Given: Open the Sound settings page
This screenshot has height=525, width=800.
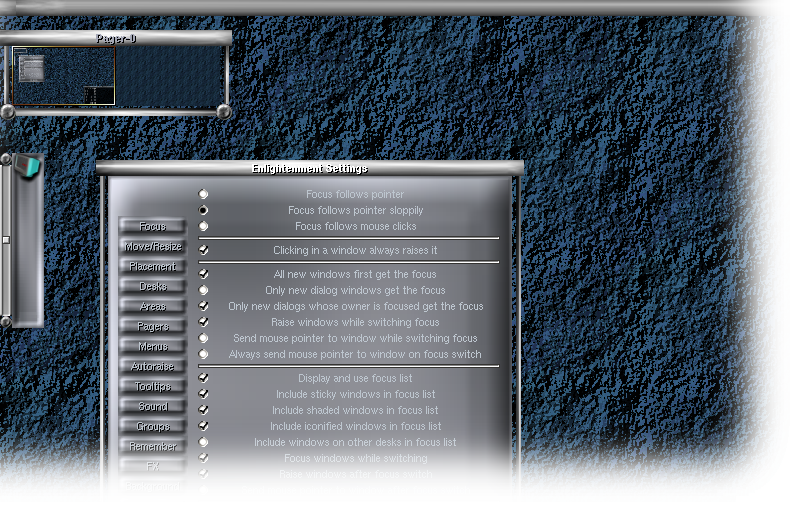Looking at the screenshot, I should 153,406.
